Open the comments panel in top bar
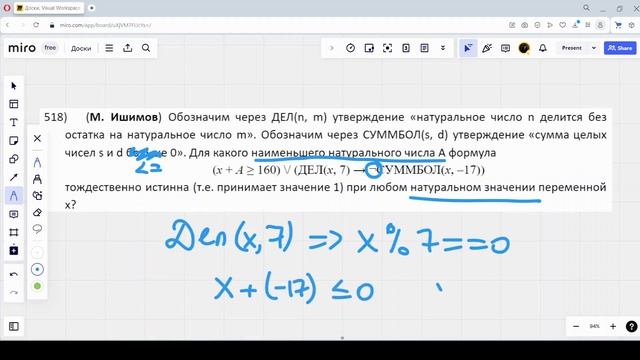 [505, 48]
